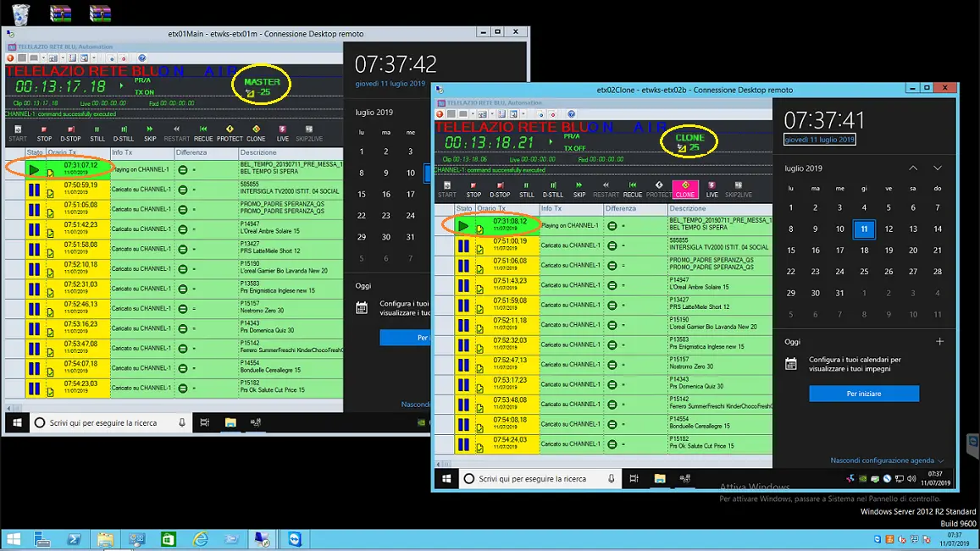Open help icon in the Master window toolbar
980x551 pixels.
coord(141,58)
